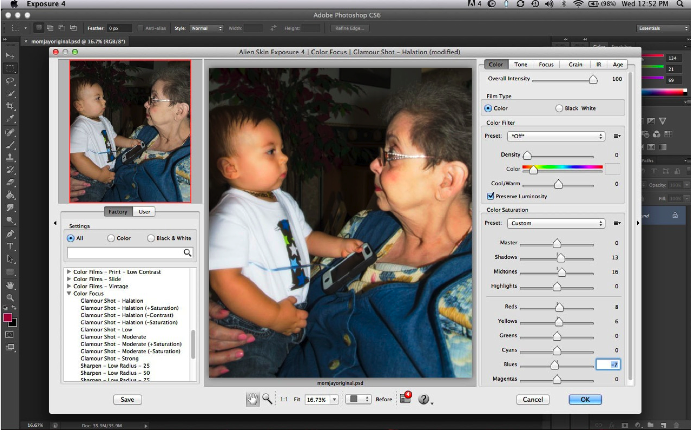Switch to the Grain tab
The width and height of the screenshot is (691, 430).
(575, 64)
